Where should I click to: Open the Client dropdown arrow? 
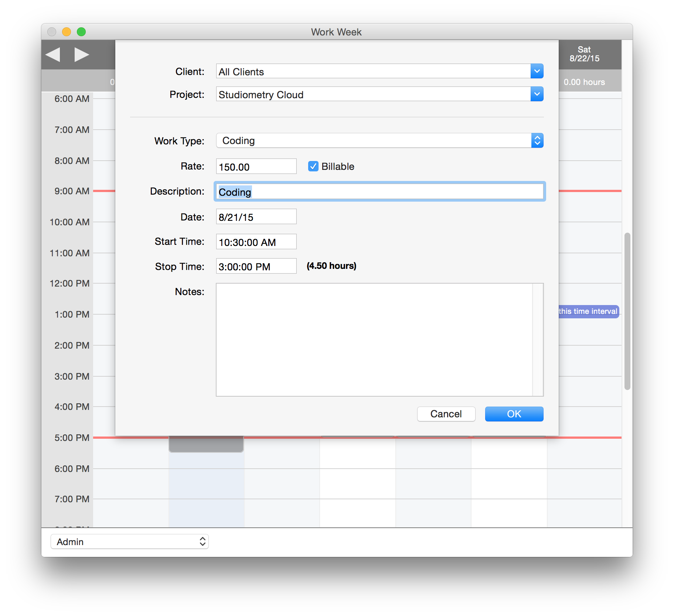tap(537, 71)
